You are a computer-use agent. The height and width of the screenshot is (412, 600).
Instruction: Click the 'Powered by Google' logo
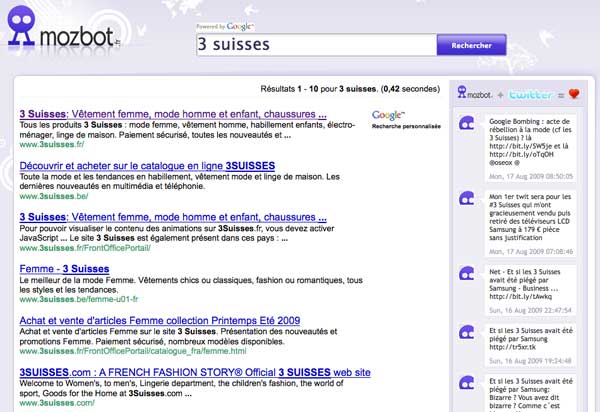225,26
